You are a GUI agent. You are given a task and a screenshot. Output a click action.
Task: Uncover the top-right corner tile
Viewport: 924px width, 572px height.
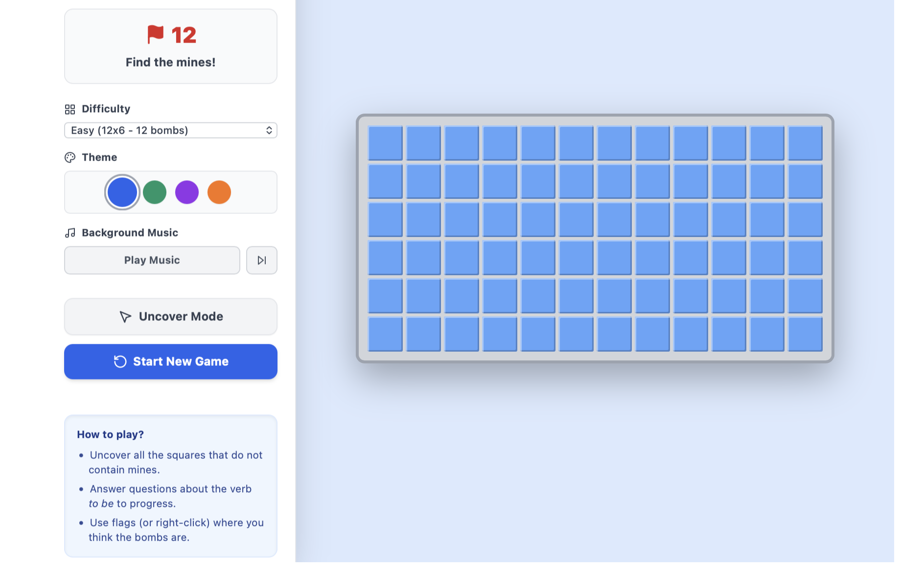805,143
